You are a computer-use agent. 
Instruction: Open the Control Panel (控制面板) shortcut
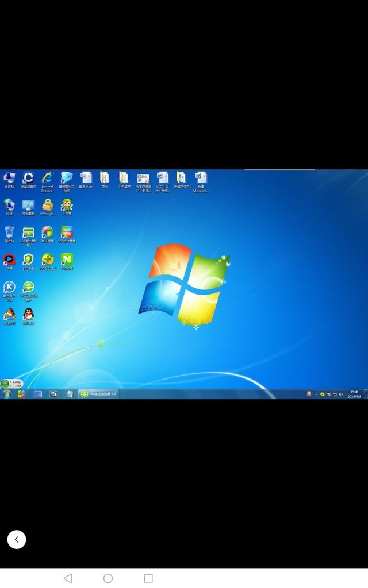[28, 205]
